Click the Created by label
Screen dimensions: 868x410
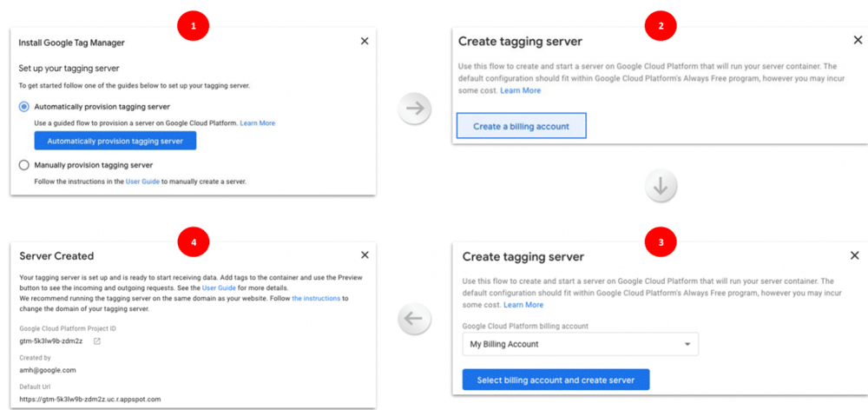coord(35,358)
